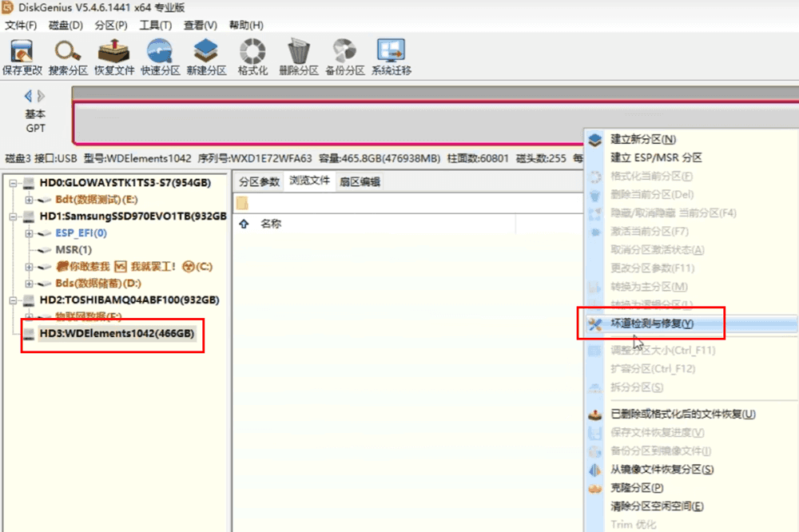Open the 恢复文件 file recovery tool
Screen dimensions: 799x532
(x=114, y=56)
